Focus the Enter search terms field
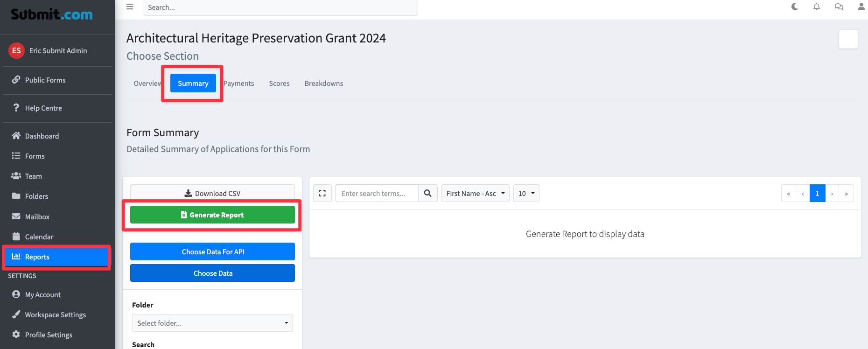The height and width of the screenshot is (349, 868). [x=377, y=193]
